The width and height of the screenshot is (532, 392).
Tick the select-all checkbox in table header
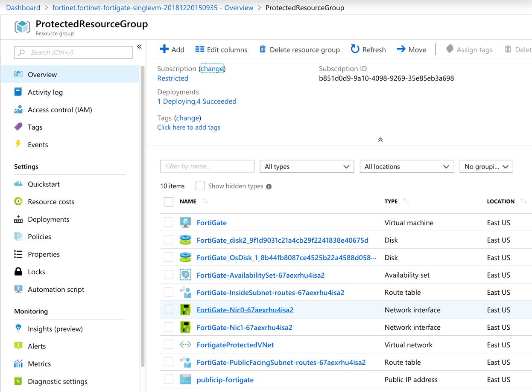[x=169, y=202]
